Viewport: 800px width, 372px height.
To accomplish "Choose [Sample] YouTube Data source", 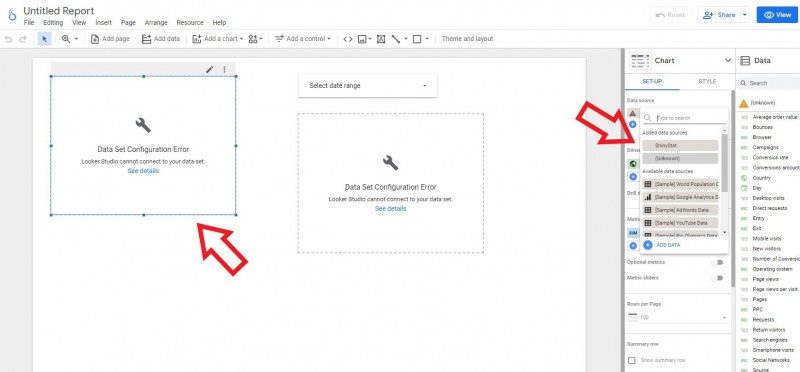I will (680, 223).
